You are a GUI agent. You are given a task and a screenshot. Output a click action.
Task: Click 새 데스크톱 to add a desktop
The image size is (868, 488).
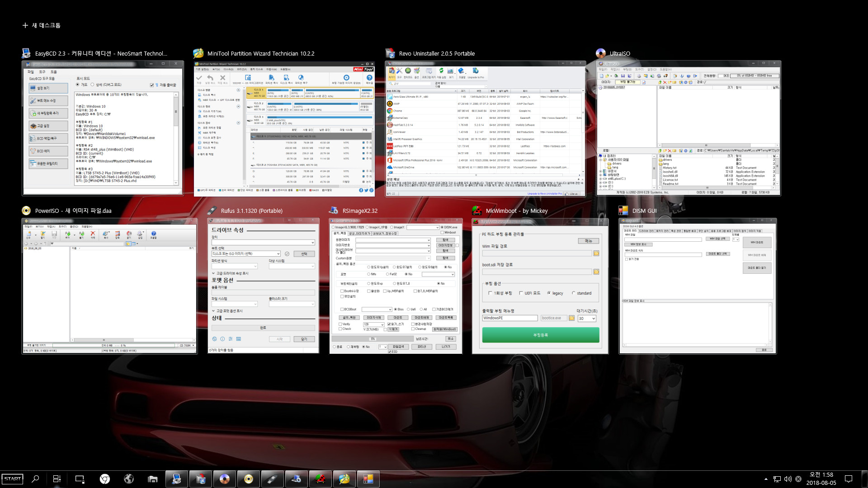(x=41, y=25)
